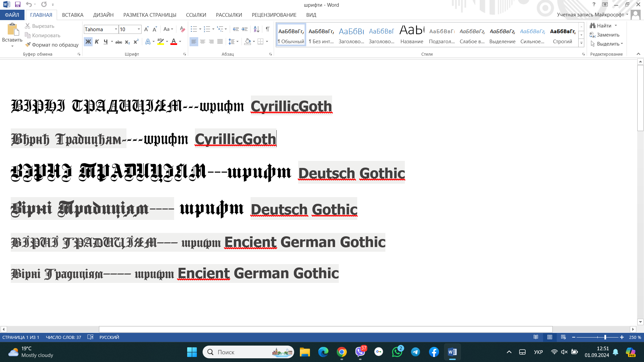
Task: Toggle paragraph marks display ¶
Action: coord(268,29)
